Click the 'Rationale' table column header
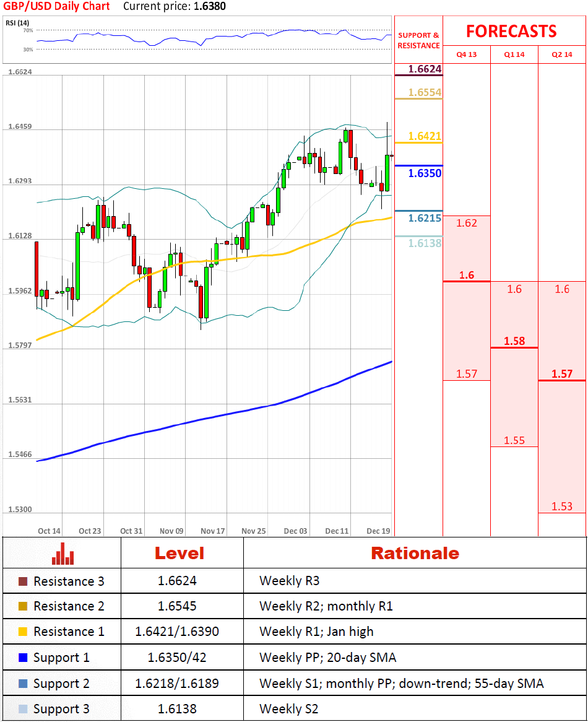This screenshot has width=588, height=722. pyautogui.click(x=415, y=554)
